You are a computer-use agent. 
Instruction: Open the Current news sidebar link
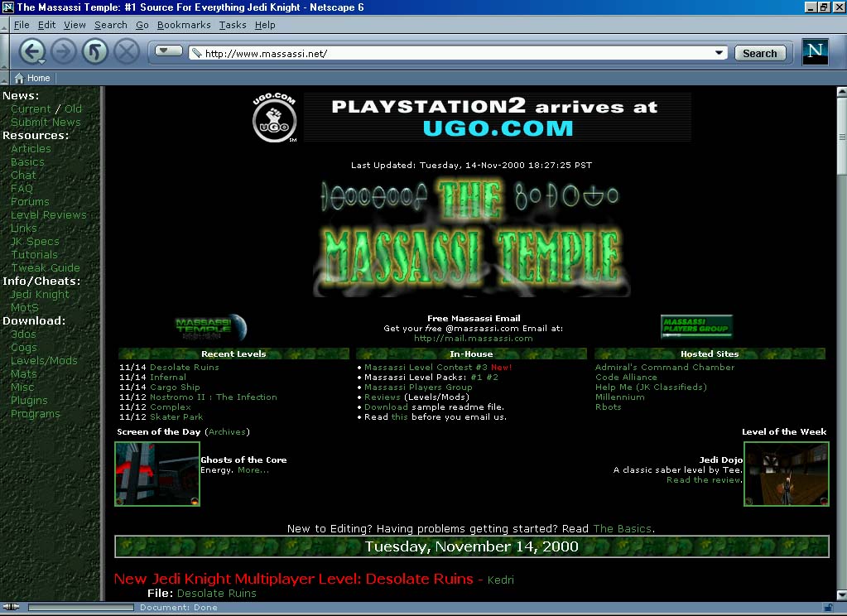(x=31, y=108)
